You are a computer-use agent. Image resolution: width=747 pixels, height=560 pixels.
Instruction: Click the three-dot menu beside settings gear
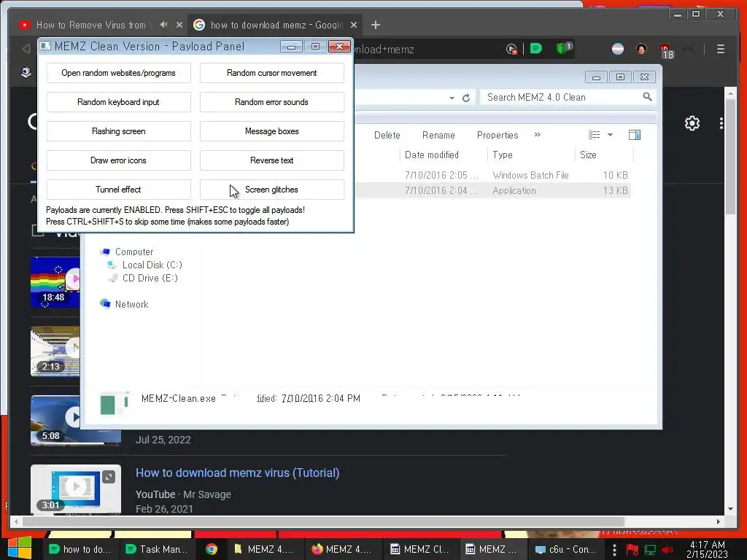[x=721, y=123]
